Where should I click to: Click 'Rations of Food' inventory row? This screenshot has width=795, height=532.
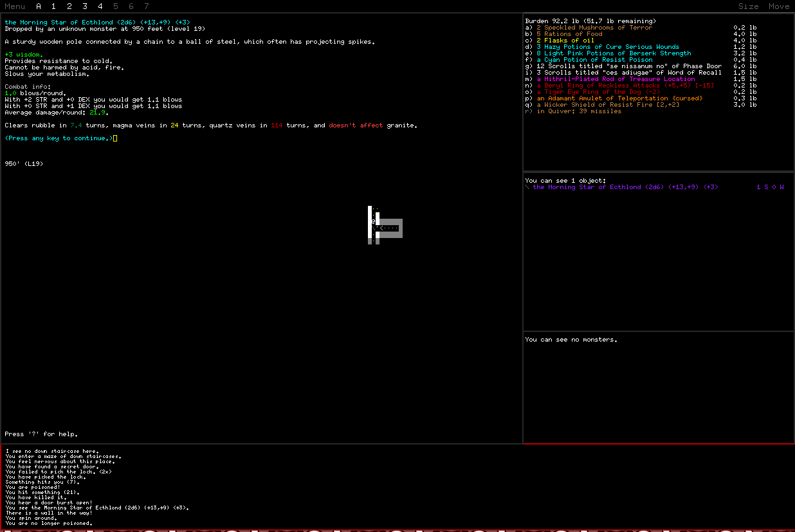click(x=641, y=34)
